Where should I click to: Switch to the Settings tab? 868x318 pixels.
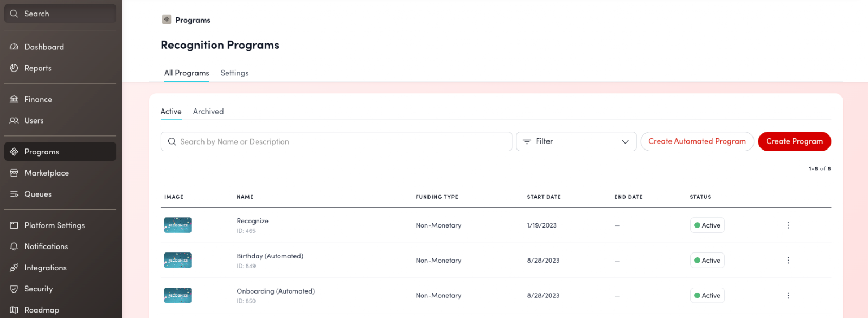coord(234,73)
